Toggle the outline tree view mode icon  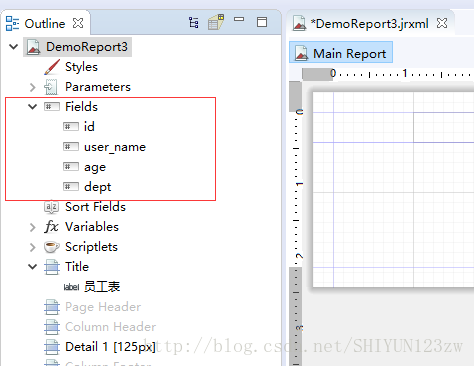point(194,22)
